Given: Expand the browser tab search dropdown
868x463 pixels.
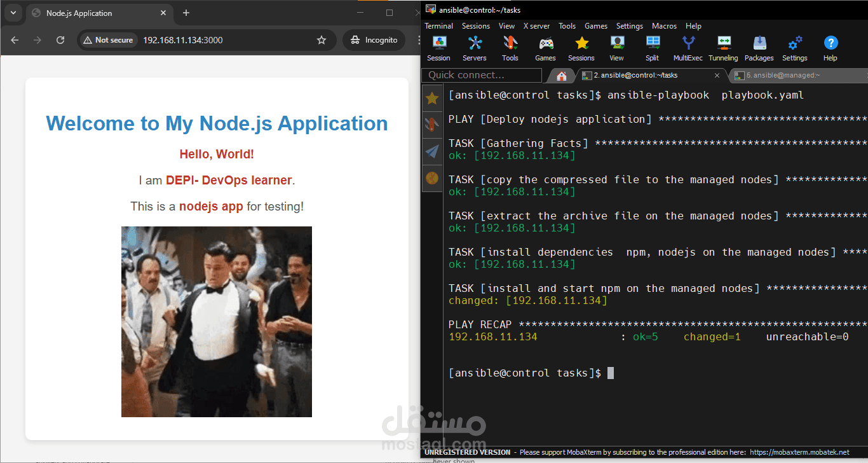Looking at the screenshot, I should 13,13.
